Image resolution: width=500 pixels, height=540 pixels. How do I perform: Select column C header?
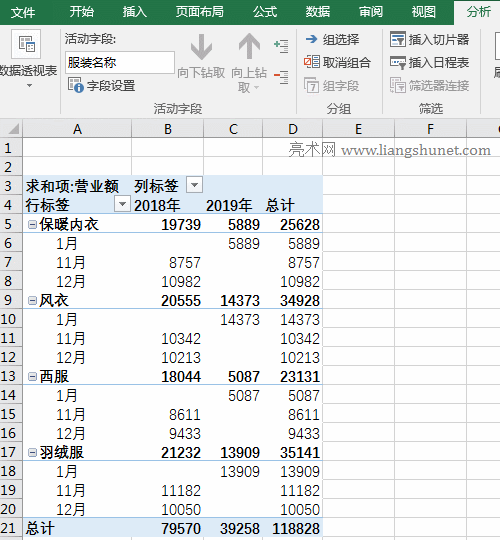click(233, 129)
